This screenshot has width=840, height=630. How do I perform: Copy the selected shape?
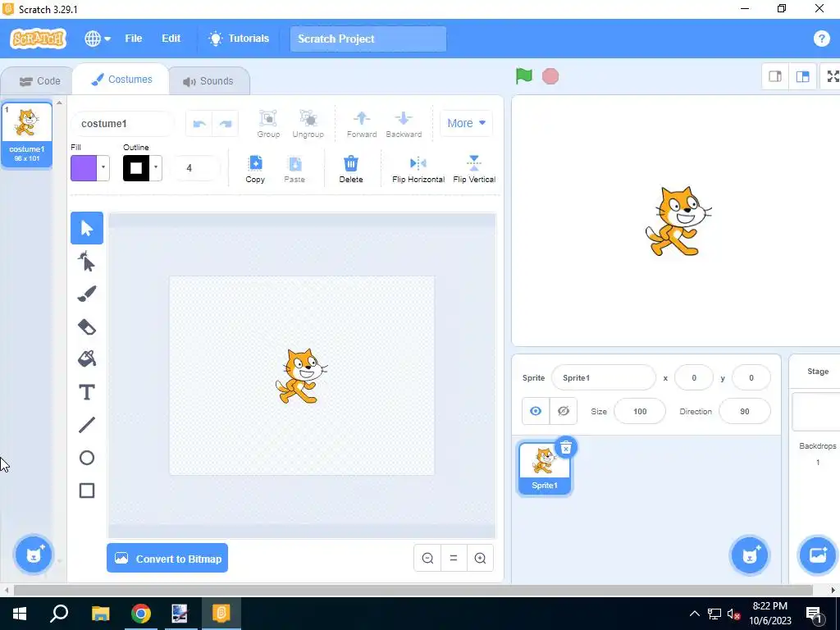(x=255, y=169)
